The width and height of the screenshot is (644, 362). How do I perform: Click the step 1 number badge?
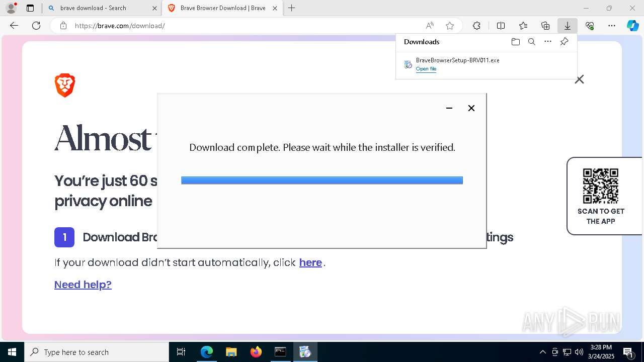(64, 237)
